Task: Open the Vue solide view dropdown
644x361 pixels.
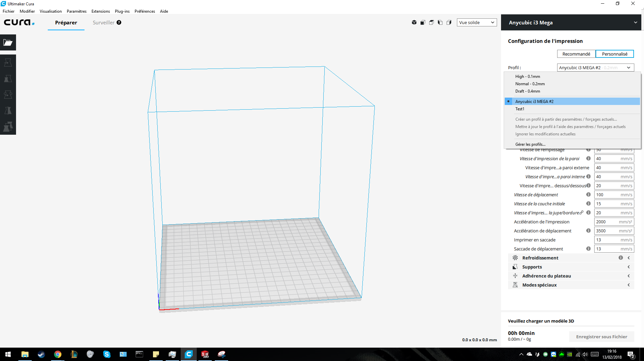Action: 477,22
